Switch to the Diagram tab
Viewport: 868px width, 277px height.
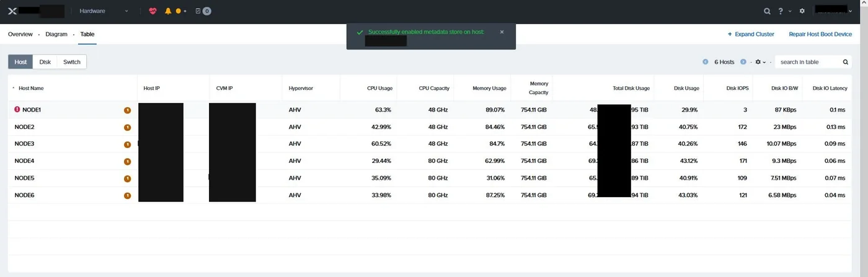[x=56, y=34]
